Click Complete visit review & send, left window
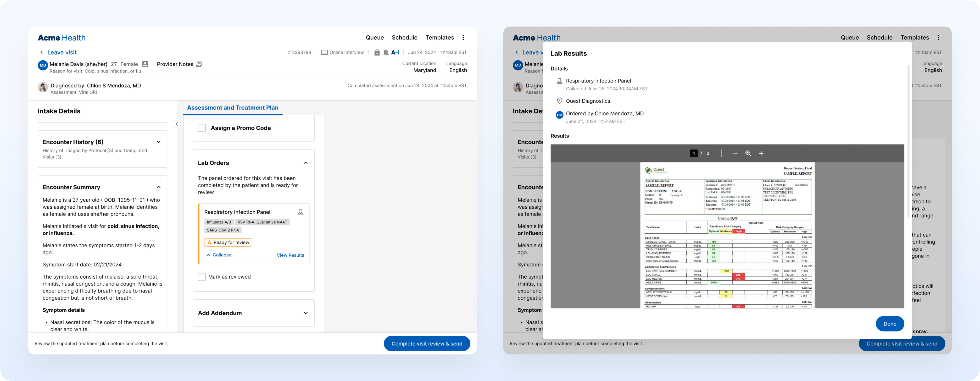Image resolution: width=980 pixels, height=381 pixels. pyautogui.click(x=427, y=343)
